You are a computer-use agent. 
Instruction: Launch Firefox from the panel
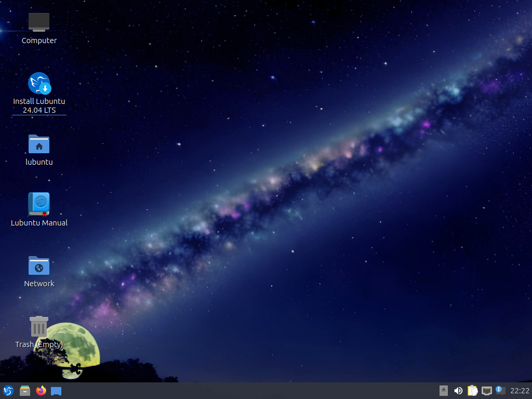[41, 391]
